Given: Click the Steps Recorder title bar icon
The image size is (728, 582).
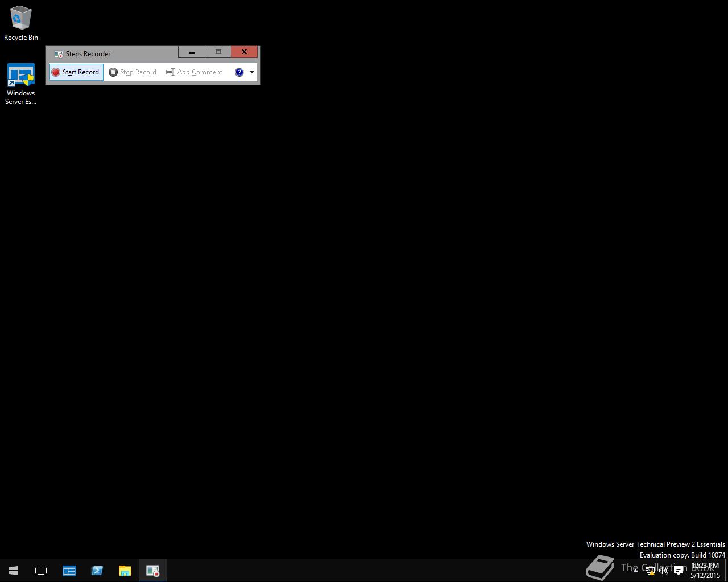Looking at the screenshot, I should (58, 54).
